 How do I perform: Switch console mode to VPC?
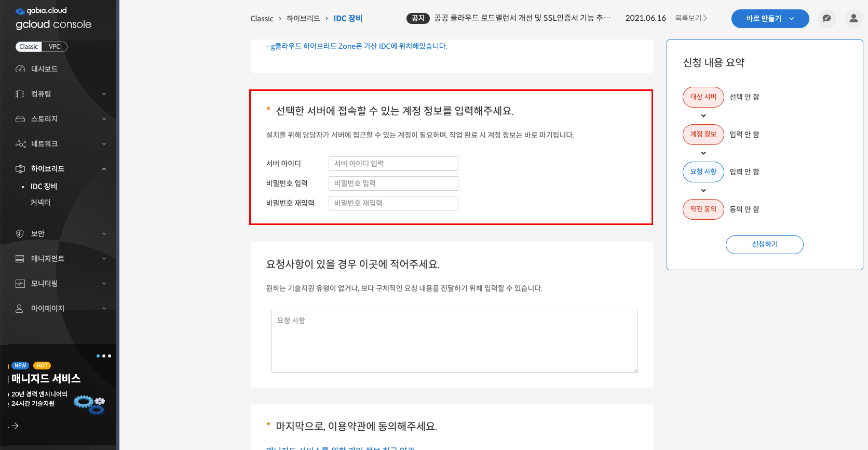tap(55, 47)
